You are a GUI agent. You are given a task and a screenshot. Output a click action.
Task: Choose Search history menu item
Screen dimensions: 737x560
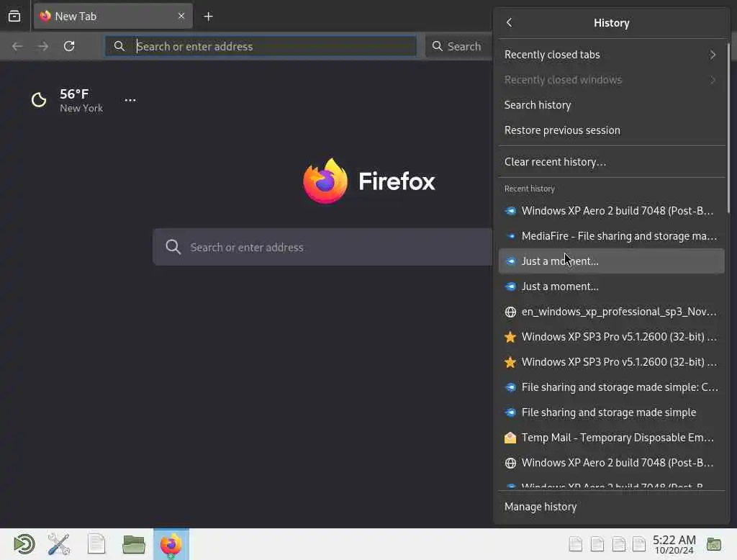coord(611,105)
